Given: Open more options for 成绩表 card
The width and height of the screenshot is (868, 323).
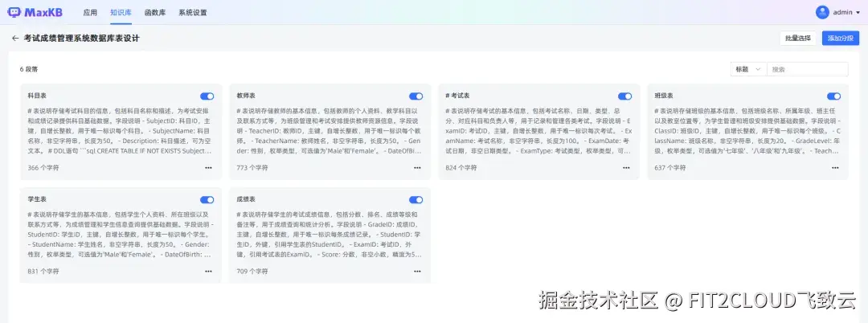Looking at the screenshot, I should pos(417,271).
